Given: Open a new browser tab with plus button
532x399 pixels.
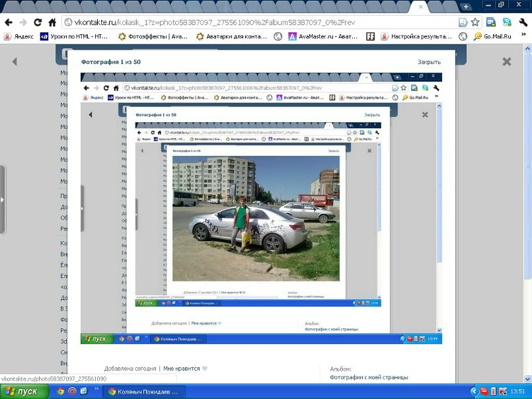Looking at the screenshot, I should click(x=466, y=7).
